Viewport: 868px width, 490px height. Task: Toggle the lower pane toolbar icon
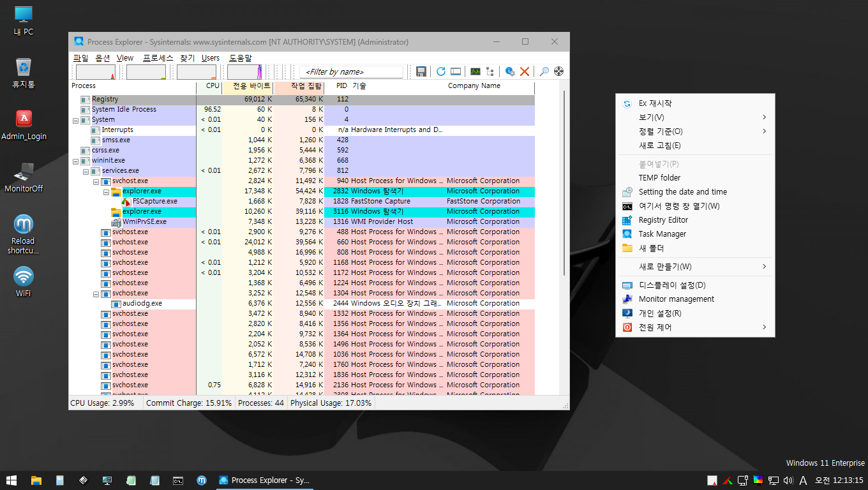pyautogui.click(x=456, y=71)
